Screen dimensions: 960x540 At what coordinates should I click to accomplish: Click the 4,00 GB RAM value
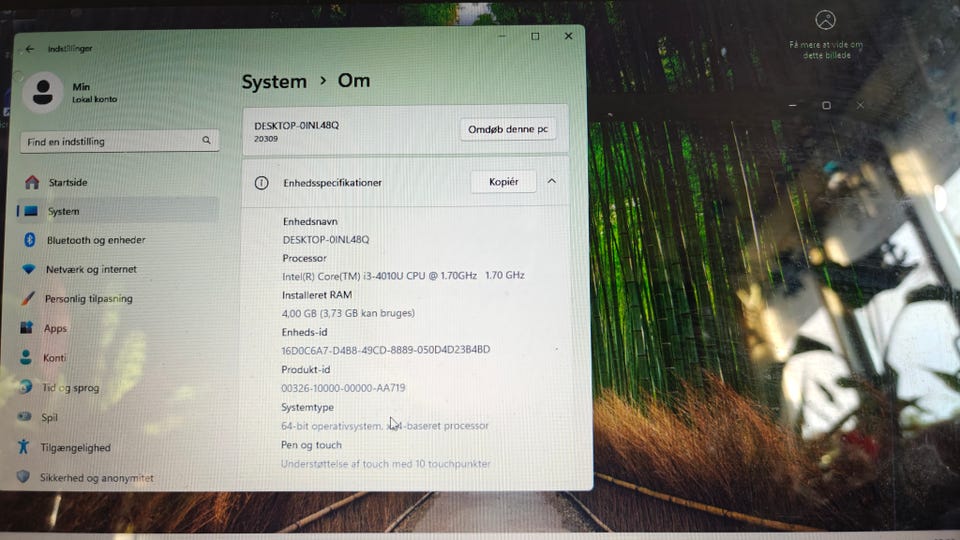coord(348,313)
